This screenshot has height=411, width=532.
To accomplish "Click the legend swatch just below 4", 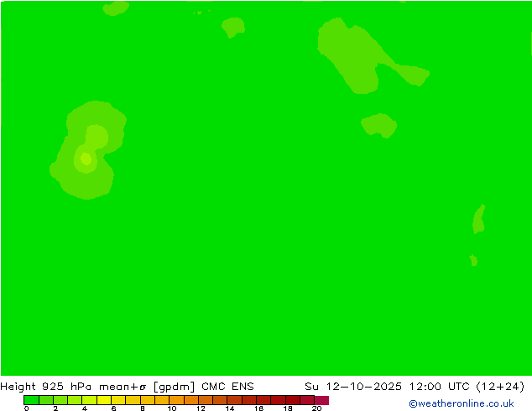I will point(75,400).
